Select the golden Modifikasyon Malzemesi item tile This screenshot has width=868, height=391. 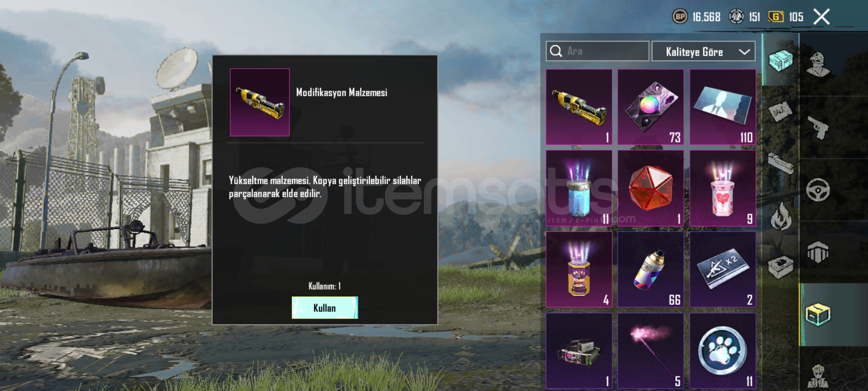pyautogui.click(x=579, y=107)
